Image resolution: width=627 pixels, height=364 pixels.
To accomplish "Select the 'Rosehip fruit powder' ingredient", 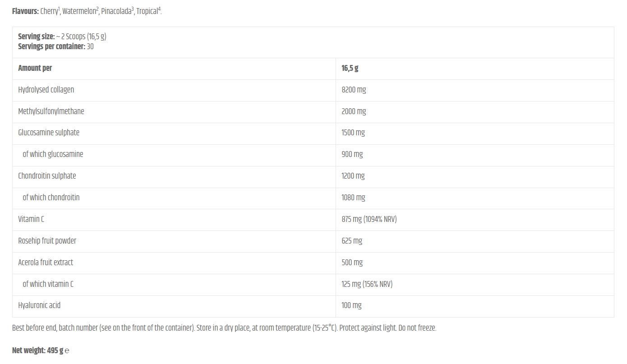I will coord(47,241).
